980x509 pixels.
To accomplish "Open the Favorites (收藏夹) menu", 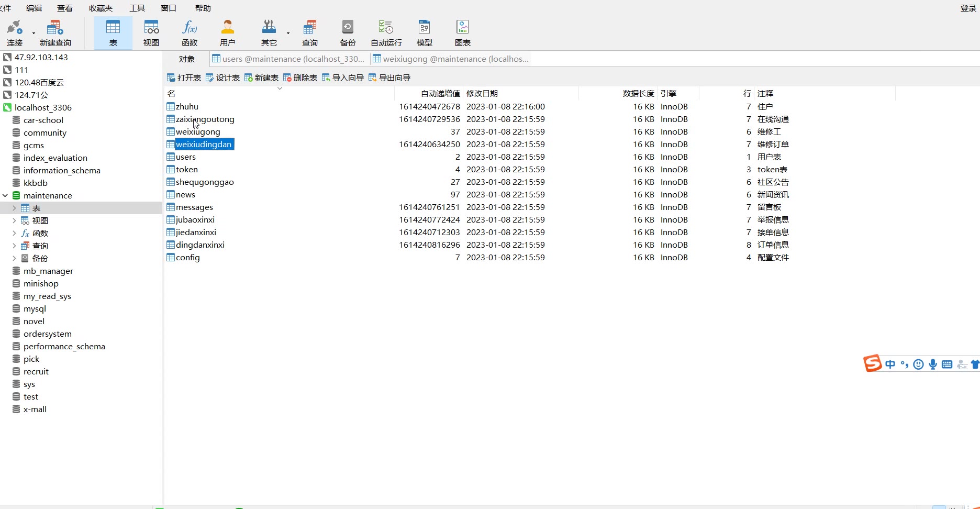I will pyautogui.click(x=101, y=8).
